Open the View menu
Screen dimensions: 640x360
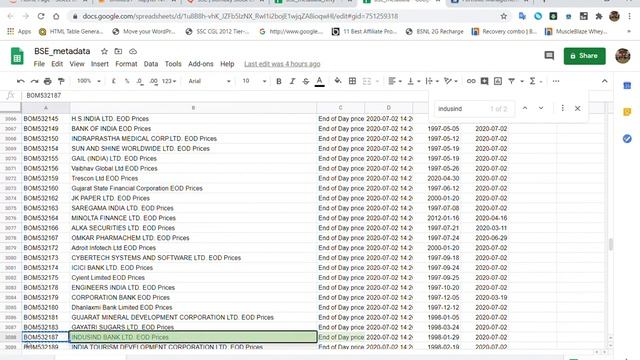[77, 64]
